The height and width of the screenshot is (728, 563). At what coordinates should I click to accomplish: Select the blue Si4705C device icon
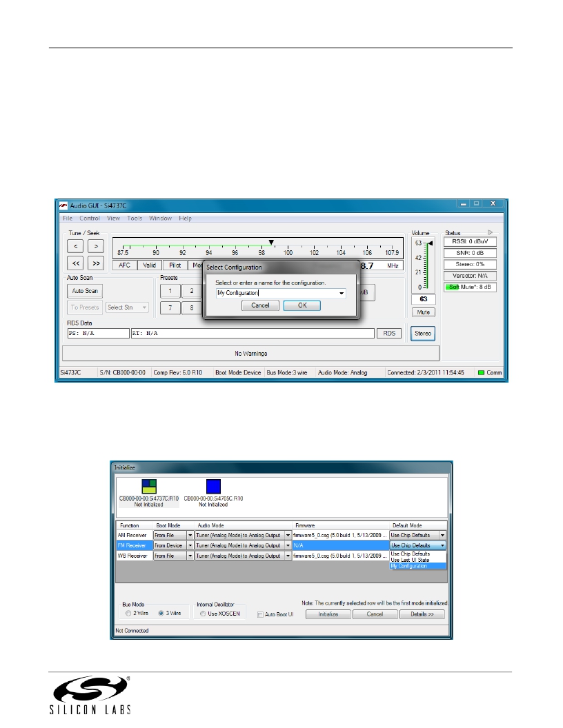(213, 487)
